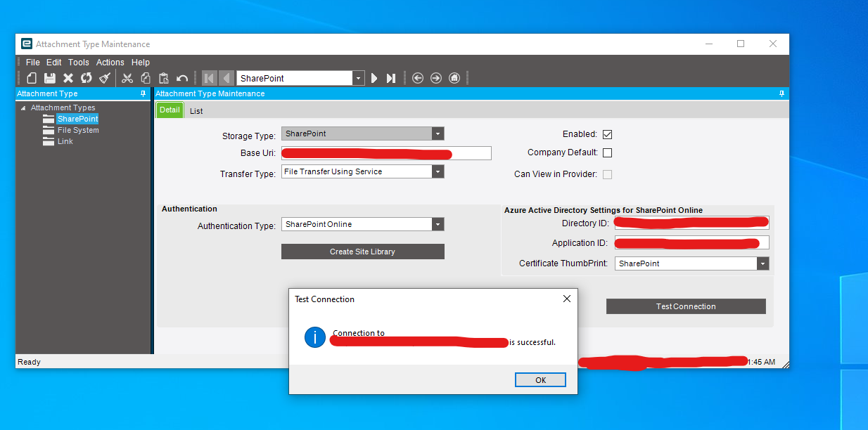Uncheck the Enabled checkbox
Image resolution: width=868 pixels, height=430 pixels.
[608, 134]
